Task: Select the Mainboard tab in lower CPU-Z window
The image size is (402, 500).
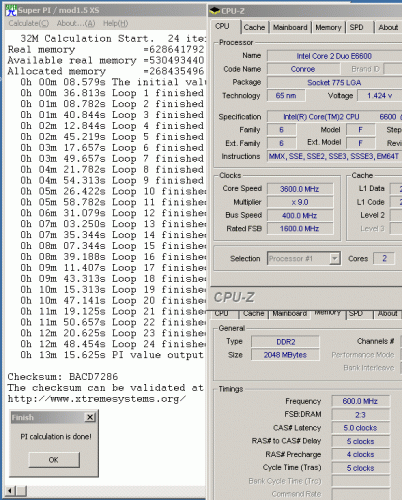Action: [x=289, y=314]
